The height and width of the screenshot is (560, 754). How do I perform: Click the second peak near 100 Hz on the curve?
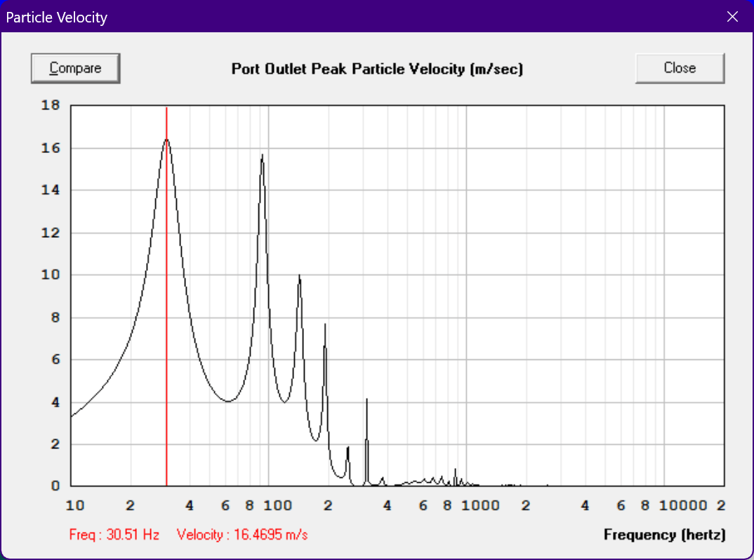point(262,155)
